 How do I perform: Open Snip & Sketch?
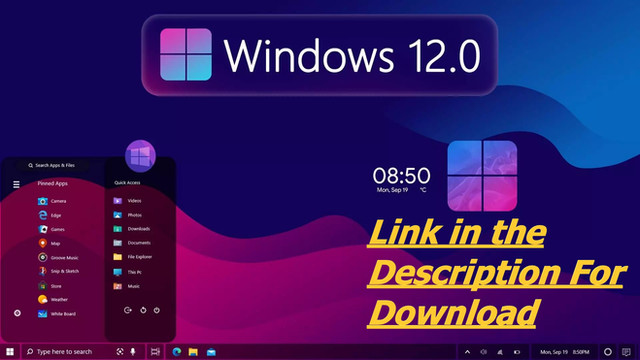point(58,271)
